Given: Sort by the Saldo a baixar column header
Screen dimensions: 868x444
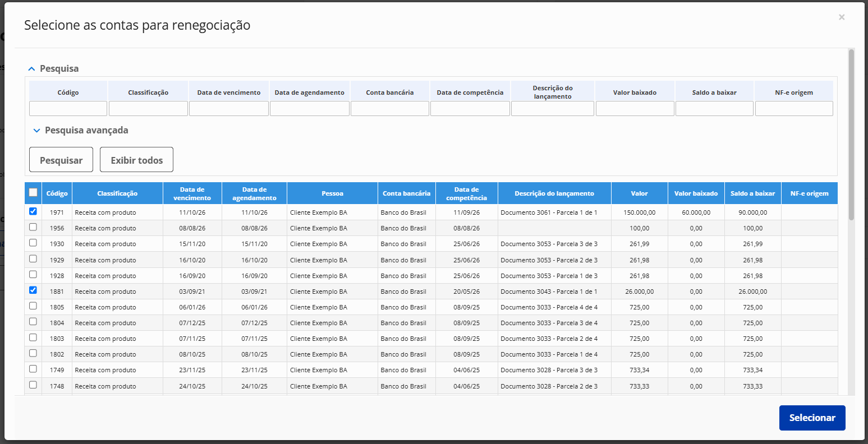Looking at the screenshot, I should click(752, 193).
